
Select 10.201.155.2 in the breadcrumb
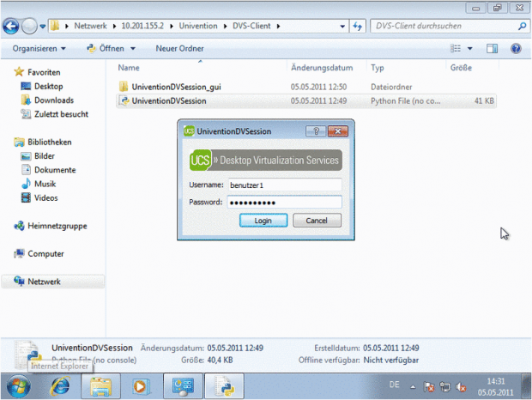[142, 26]
